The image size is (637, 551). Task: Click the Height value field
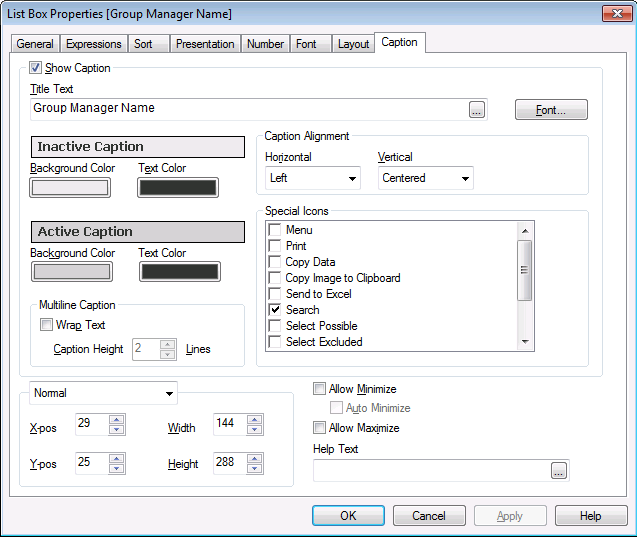(230, 463)
